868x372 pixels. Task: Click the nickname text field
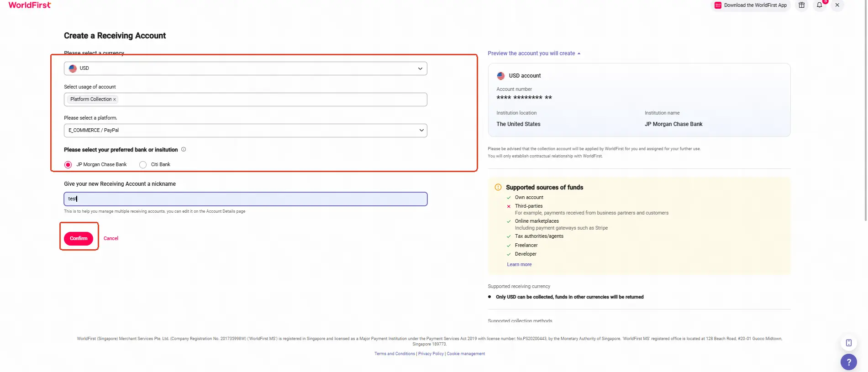tap(246, 199)
